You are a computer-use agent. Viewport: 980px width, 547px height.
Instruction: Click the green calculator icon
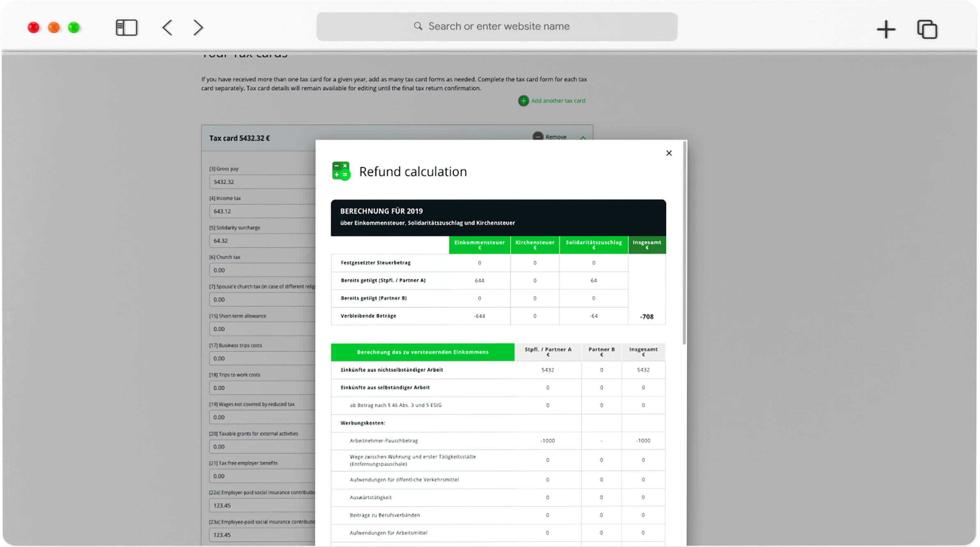[x=341, y=171]
